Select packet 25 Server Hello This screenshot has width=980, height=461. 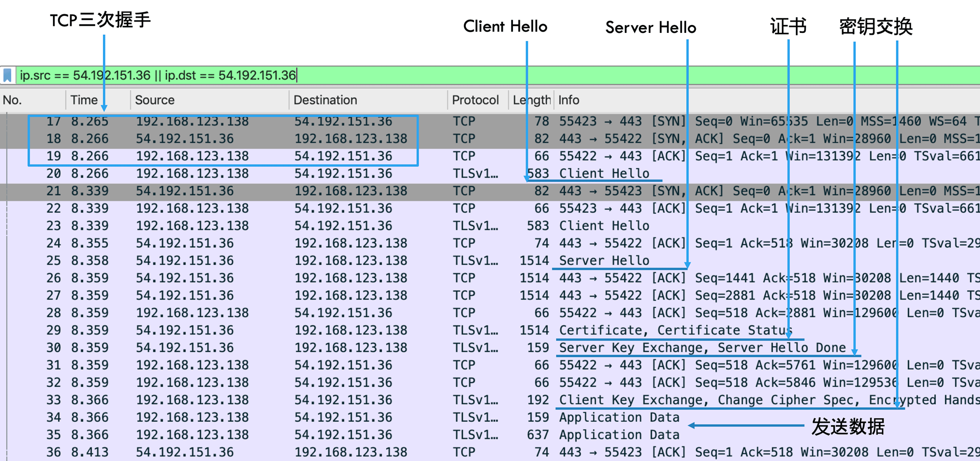pyautogui.click(x=490, y=261)
